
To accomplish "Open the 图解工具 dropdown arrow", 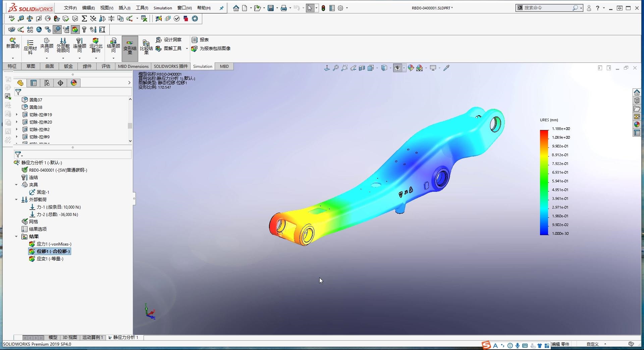I will point(187,49).
